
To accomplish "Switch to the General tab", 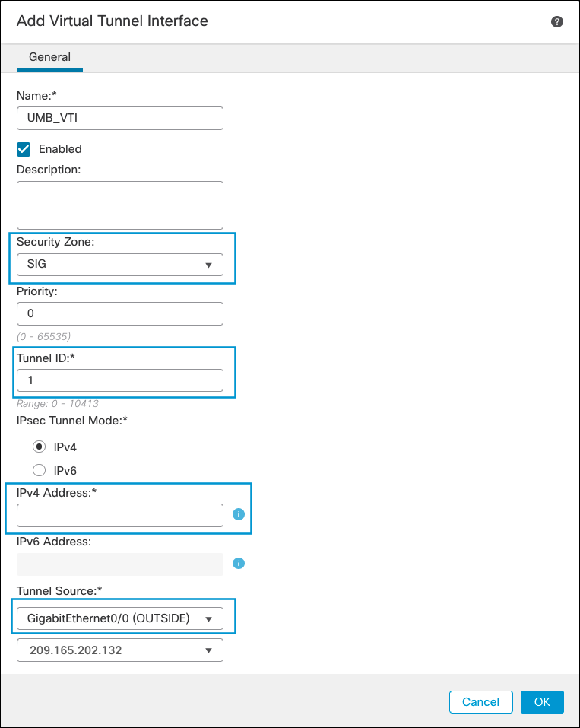I will tap(49, 57).
